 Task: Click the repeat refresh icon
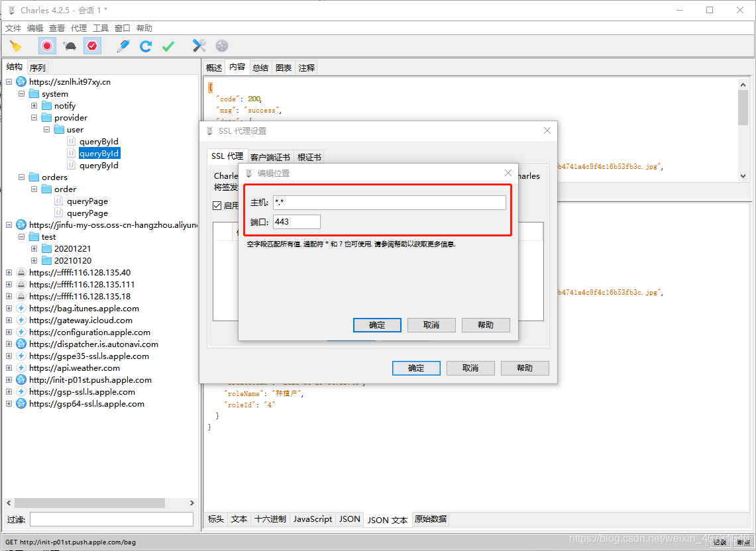tap(146, 46)
